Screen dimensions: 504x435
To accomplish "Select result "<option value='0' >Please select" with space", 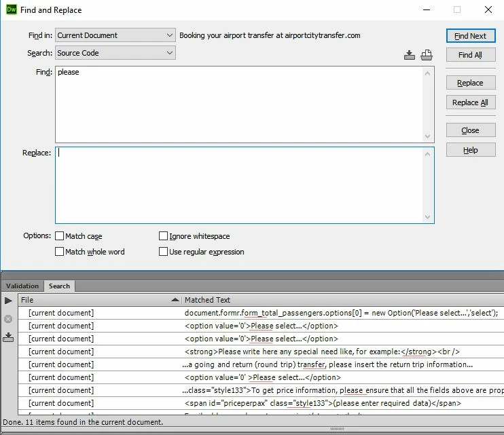I will [x=261, y=377].
